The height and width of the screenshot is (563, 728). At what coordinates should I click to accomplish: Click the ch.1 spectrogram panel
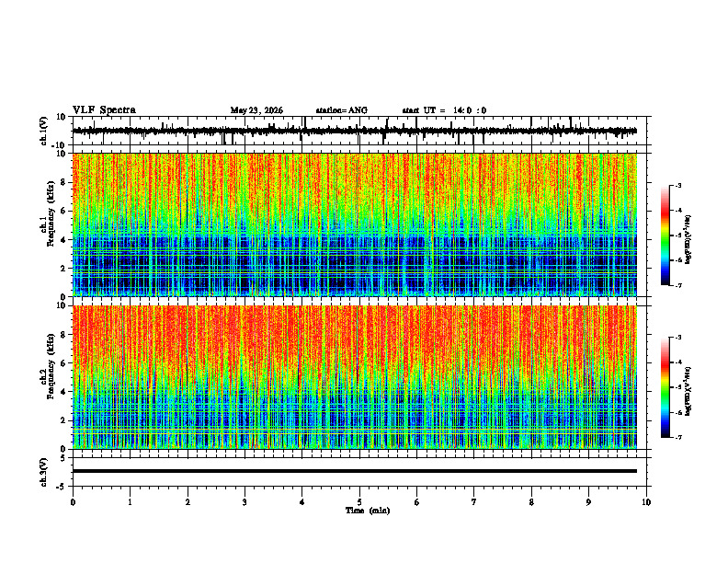[355, 224]
